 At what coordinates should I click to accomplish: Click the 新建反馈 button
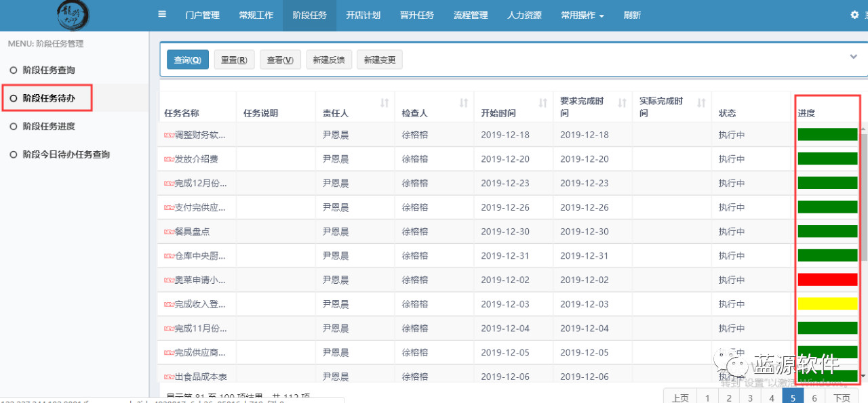(328, 60)
